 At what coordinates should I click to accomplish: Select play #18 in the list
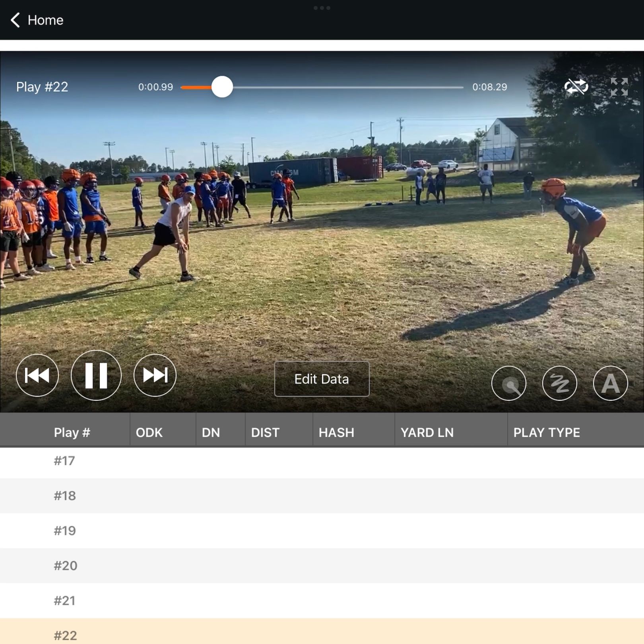coord(322,496)
